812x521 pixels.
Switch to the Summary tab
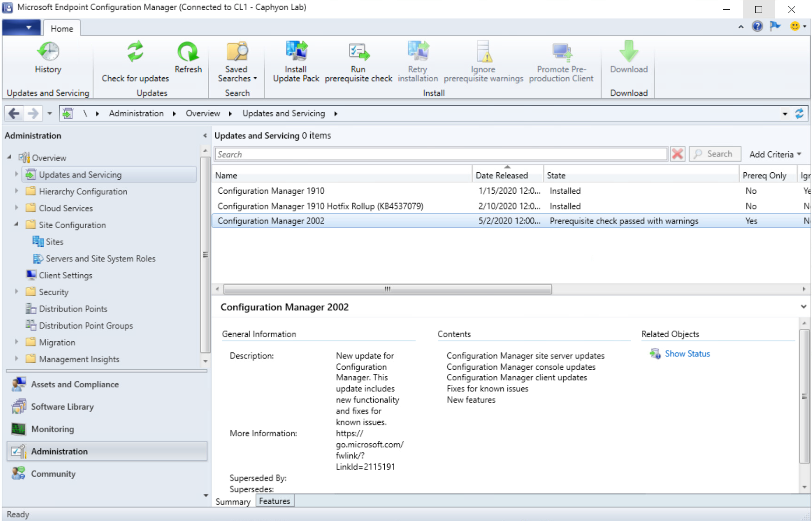[x=233, y=501]
